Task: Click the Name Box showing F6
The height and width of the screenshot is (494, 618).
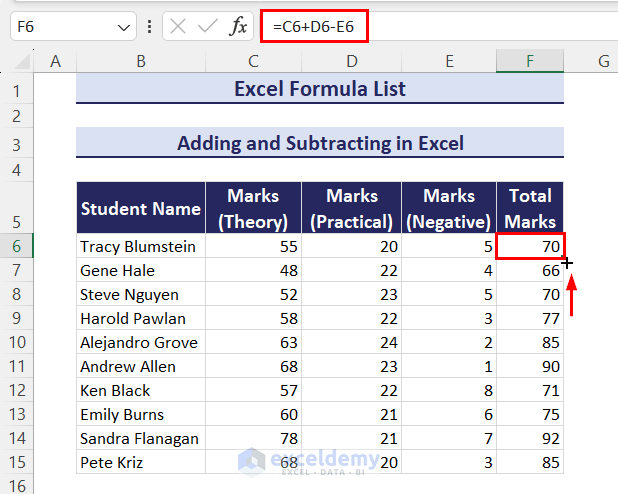Action: (x=73, y=26)
